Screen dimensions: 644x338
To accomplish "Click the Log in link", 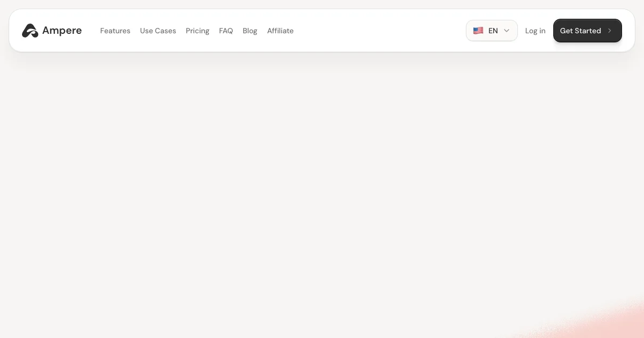I will coord(535,31).
